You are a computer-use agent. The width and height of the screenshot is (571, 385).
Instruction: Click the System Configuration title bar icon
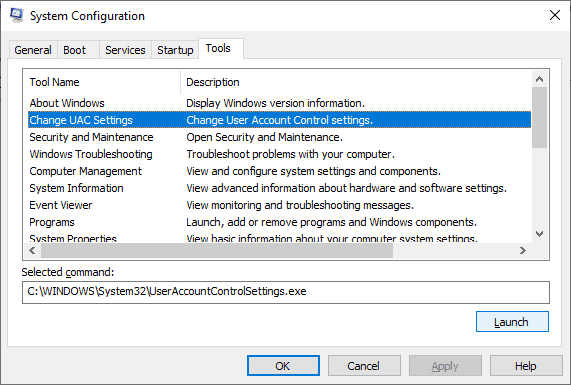point(16,15)
